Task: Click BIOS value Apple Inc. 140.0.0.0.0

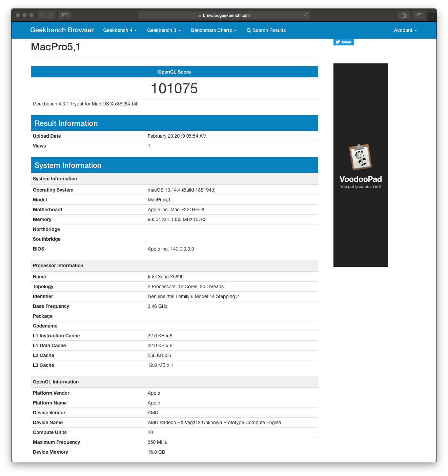Action: pyautogui.click(x=171, y=249)
